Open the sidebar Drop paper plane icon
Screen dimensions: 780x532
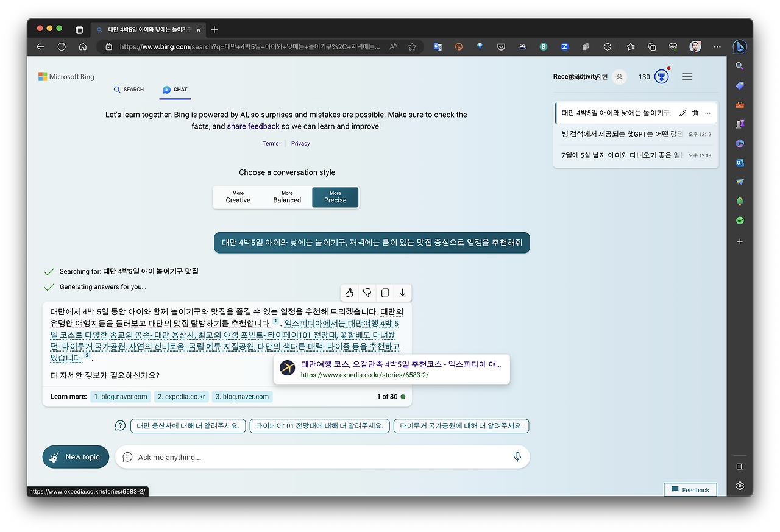coord(740,182)
